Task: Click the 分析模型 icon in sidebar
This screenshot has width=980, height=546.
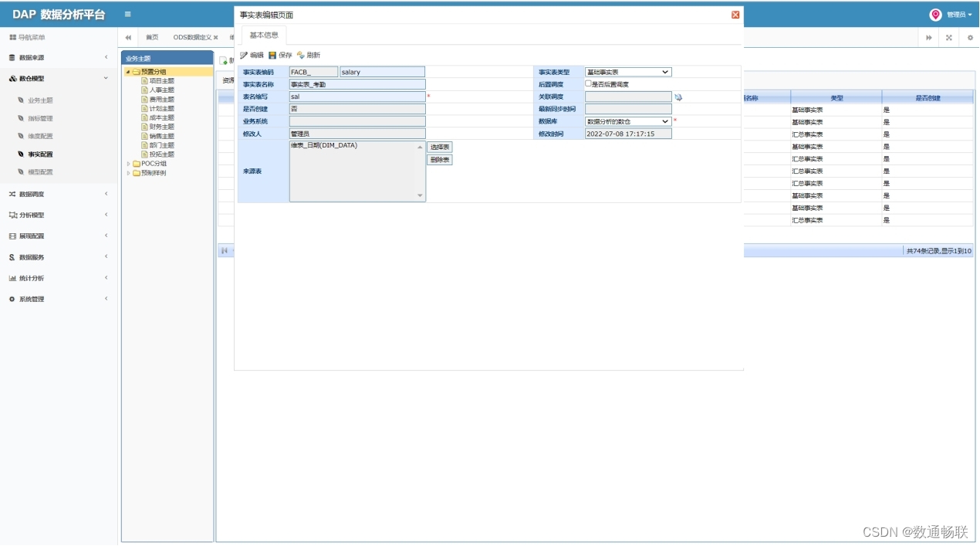Action: point(12,215)
